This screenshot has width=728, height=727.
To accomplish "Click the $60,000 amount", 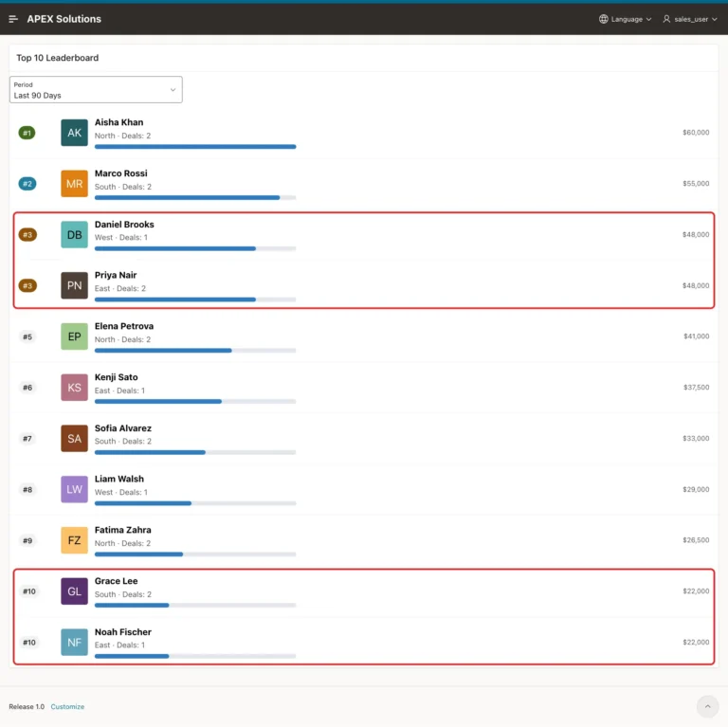I will tap(696, 133).
